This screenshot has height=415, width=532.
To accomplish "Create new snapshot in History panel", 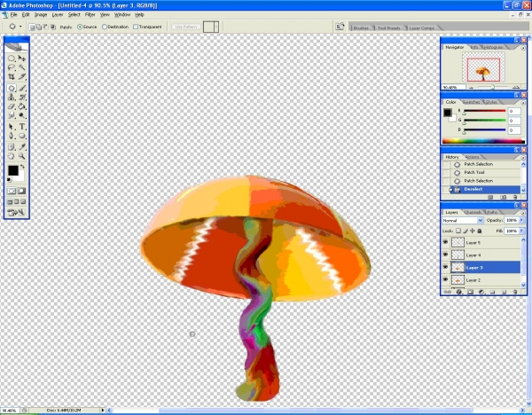I will click(x=503, y=197).
